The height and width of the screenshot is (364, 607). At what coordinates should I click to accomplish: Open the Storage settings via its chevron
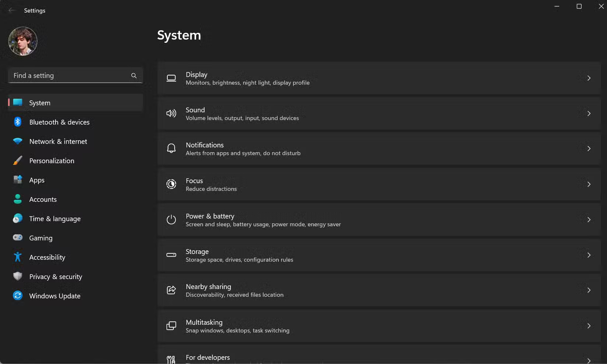point(589,255)
